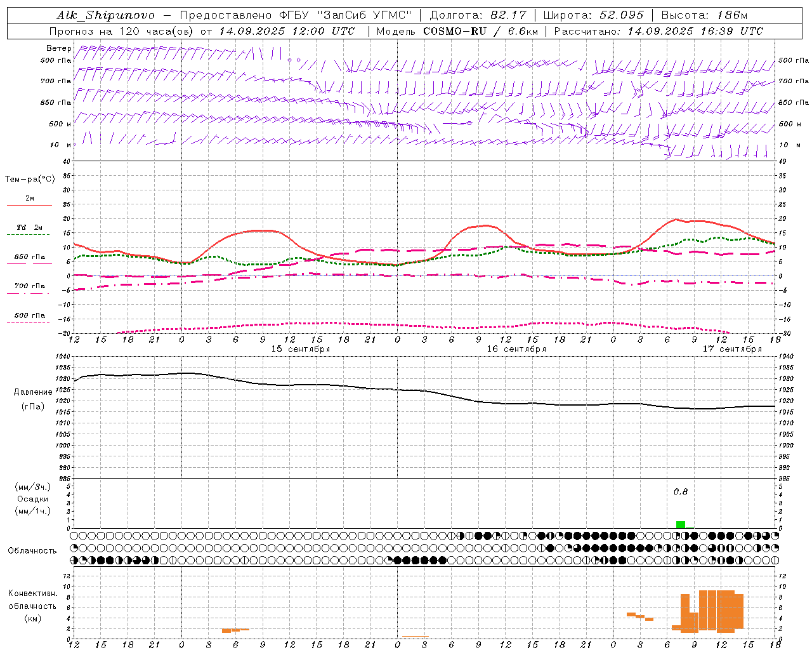Click the forecast length text "Прогноз на 120 часа(ов)"
812x650 pixels.
point(122,31)
